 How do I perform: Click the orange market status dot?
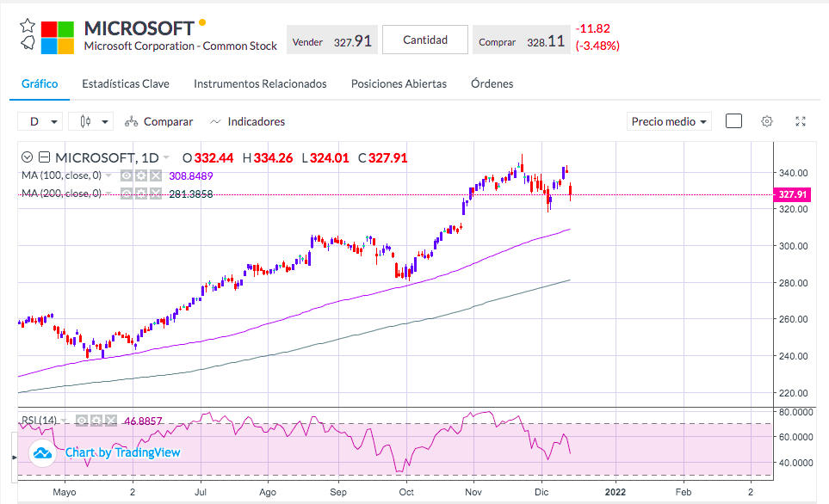[x=202, y=22]
